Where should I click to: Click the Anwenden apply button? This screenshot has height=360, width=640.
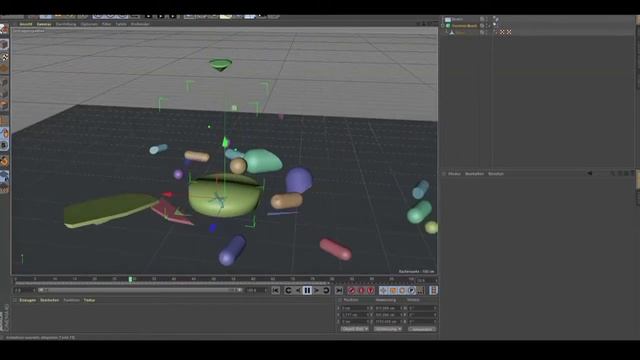click(x=422, y=329)
